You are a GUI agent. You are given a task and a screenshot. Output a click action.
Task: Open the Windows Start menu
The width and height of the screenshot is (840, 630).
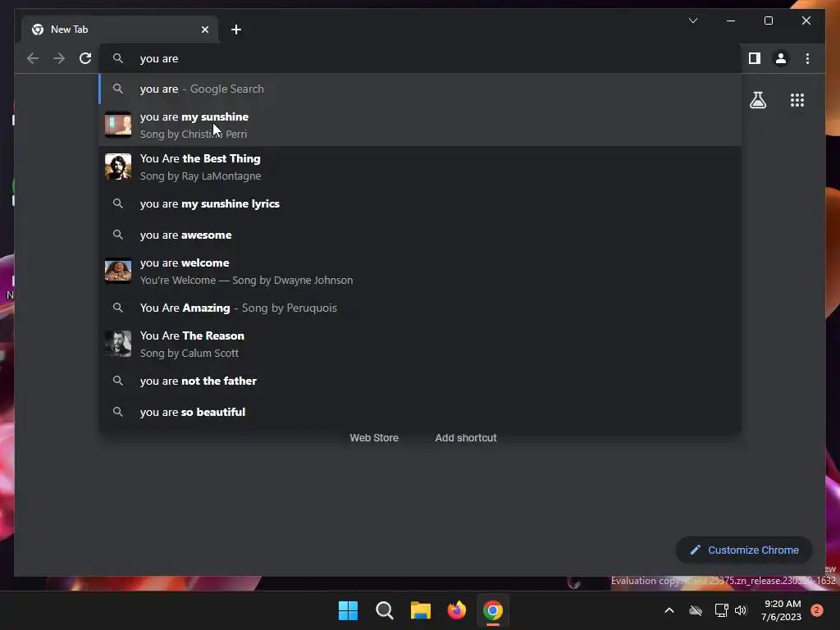point(348,610)
